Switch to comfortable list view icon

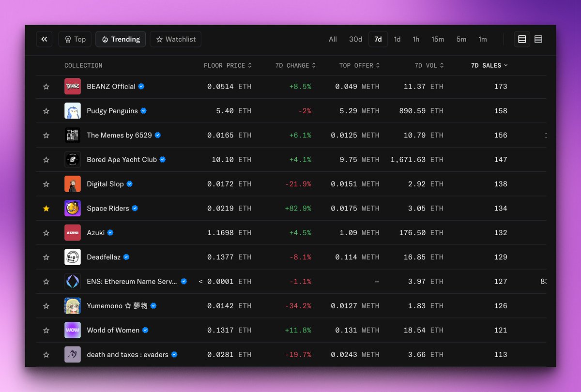(522, 39)
